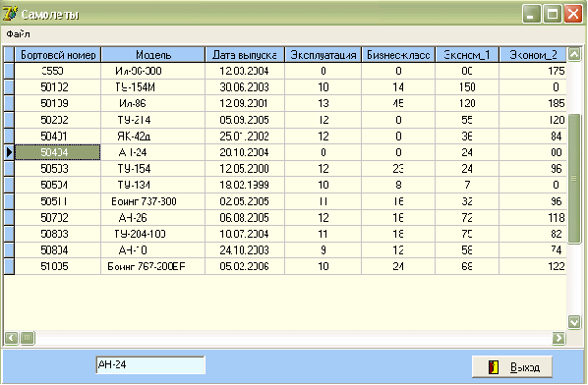Click the current-row arrow marker beside 50404
This screenshot has height=385, width=588.
(x=9, y=152)
